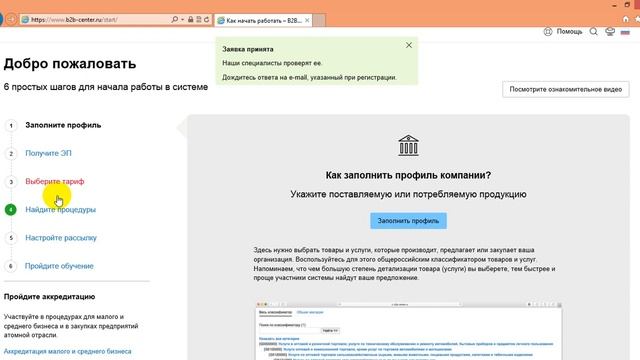Click the step 3 number circle

[x=11, y=182]
